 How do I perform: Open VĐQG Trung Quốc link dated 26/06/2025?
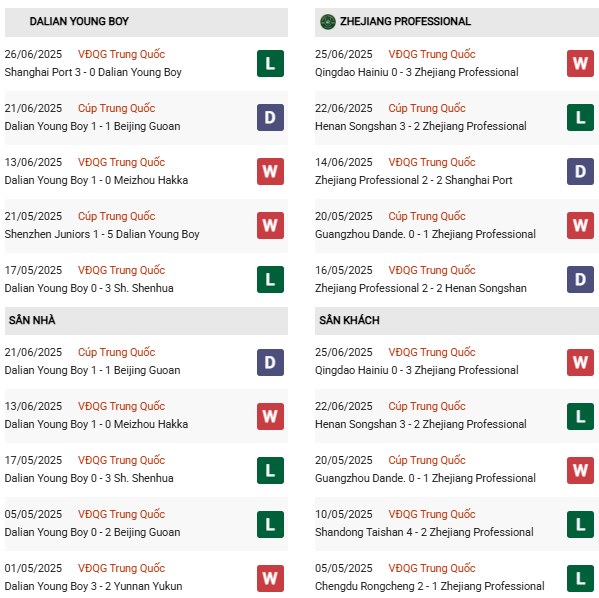tap(121, 54)
